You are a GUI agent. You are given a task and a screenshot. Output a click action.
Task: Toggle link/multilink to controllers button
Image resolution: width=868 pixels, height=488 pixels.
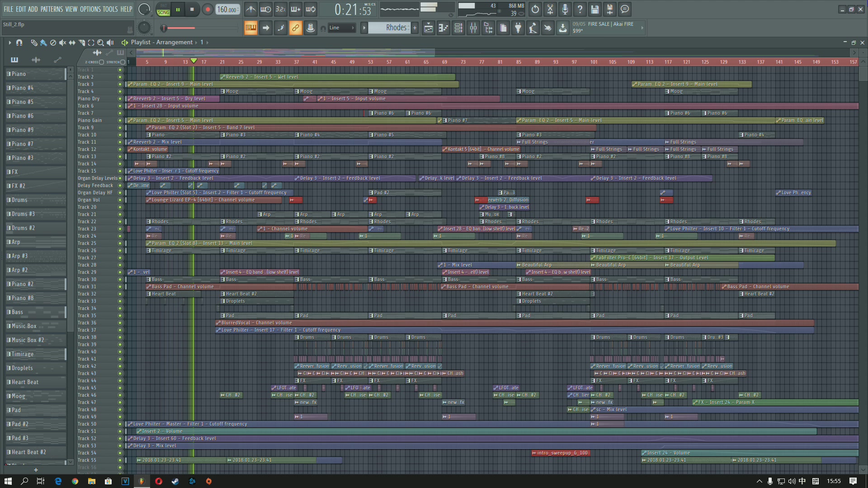[x=295, y=28]
